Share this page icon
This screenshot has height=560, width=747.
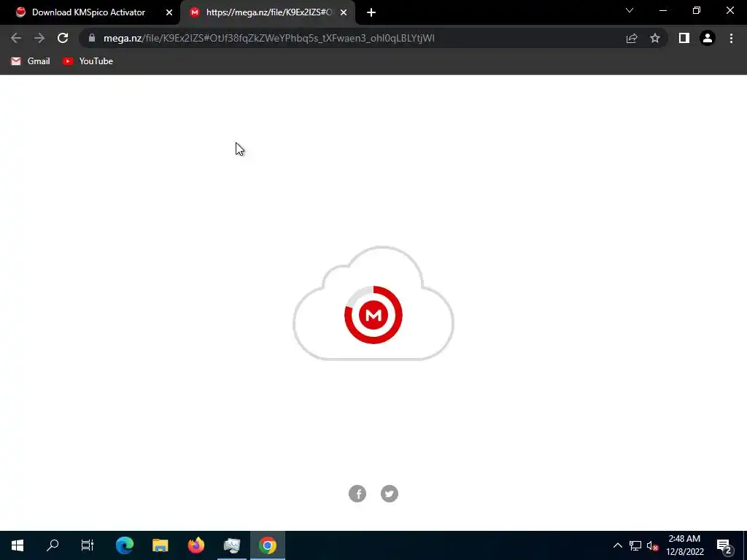coord(632,38)
